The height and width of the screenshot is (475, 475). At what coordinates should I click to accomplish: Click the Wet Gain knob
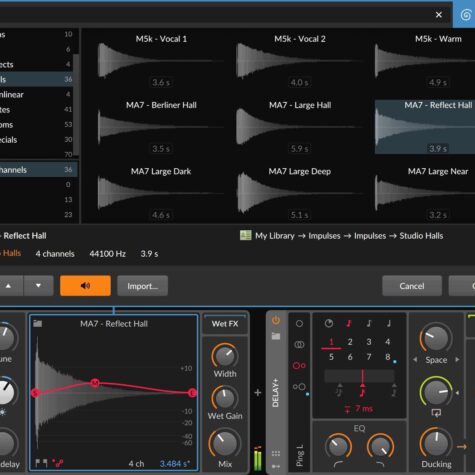(225, 398)
